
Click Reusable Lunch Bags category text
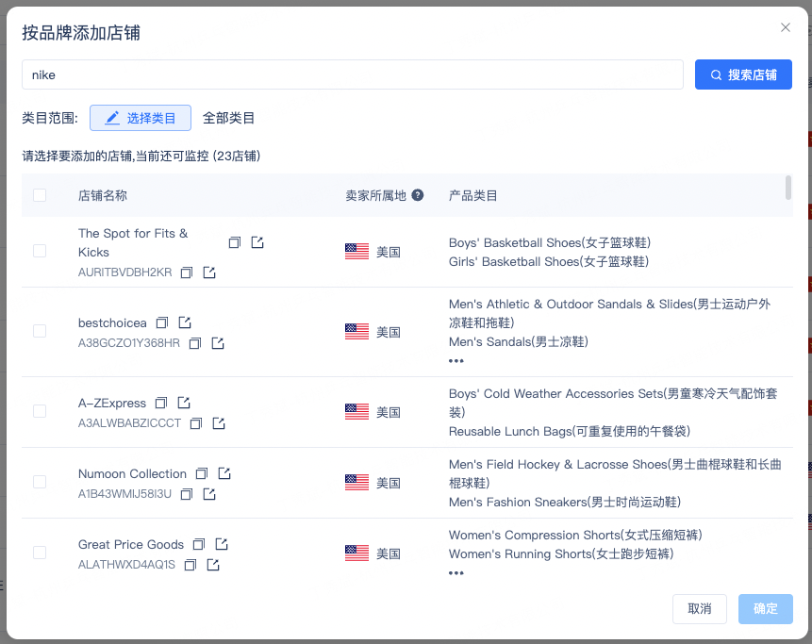click(569, 431)
